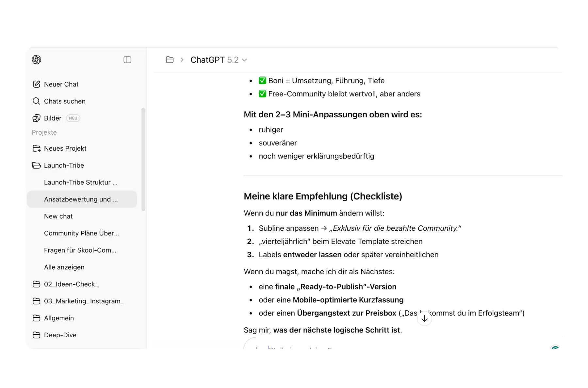588x388 pixels.
Task: Open the Deep-Dive project folder
Action: (60, 335)
